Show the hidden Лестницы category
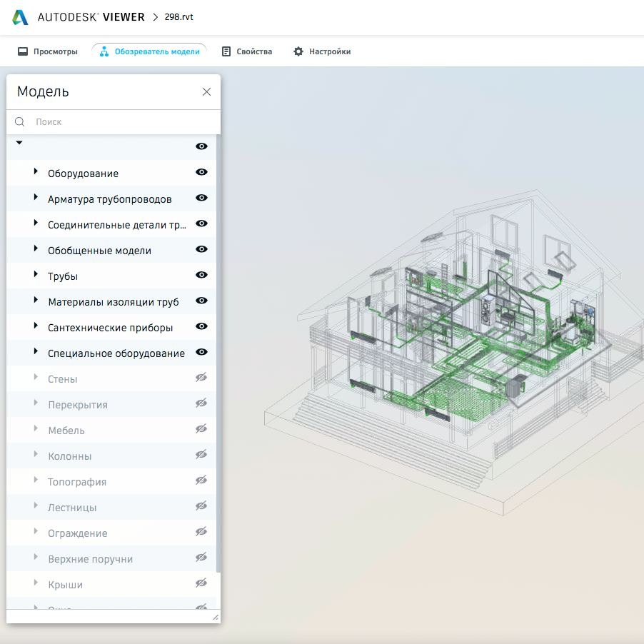644x644 pixels. (x=201, y=506)
